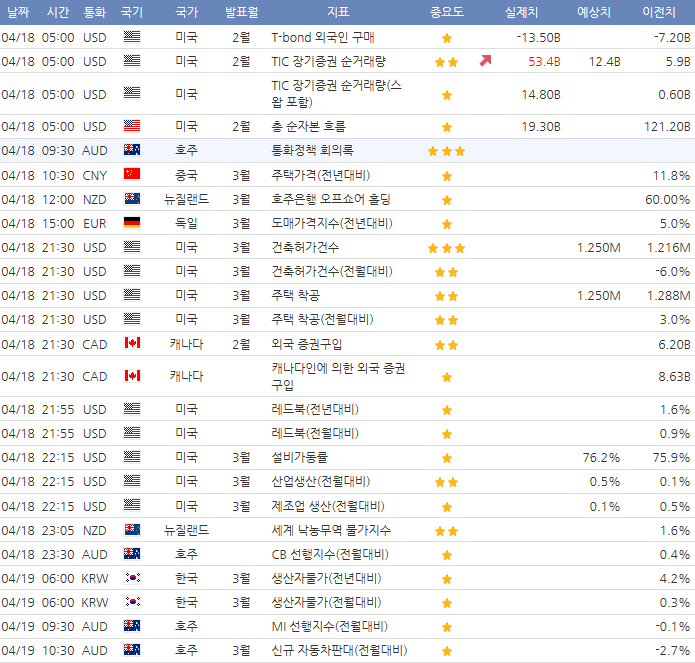The width and height of the screenshot is (695, 663).
Task: Click the 시간 column header
Action: 58,12
